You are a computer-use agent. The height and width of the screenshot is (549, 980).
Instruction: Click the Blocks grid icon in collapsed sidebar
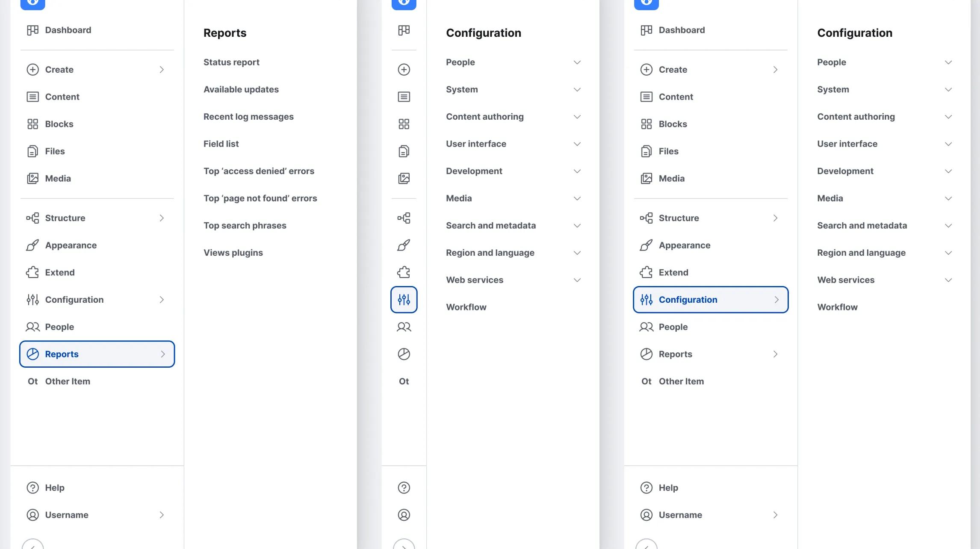[404, 124]
